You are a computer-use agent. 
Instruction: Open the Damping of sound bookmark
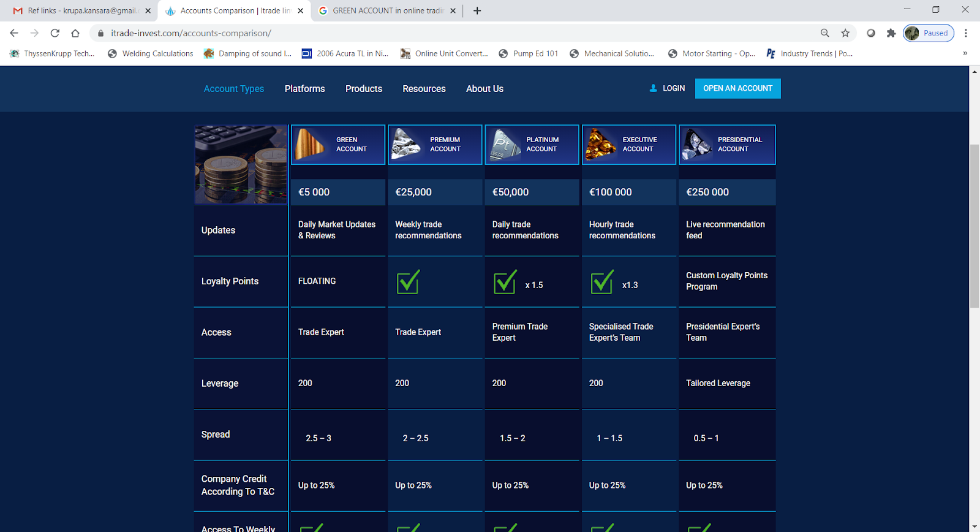[248, 53]
